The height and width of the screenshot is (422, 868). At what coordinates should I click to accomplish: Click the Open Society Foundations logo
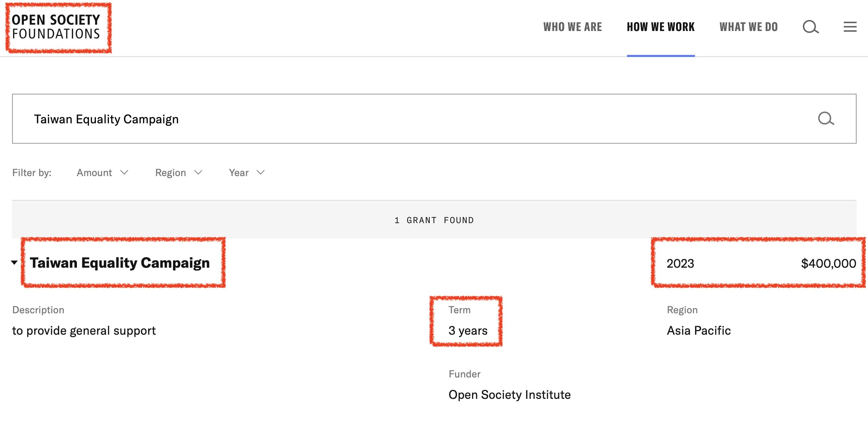56,27
